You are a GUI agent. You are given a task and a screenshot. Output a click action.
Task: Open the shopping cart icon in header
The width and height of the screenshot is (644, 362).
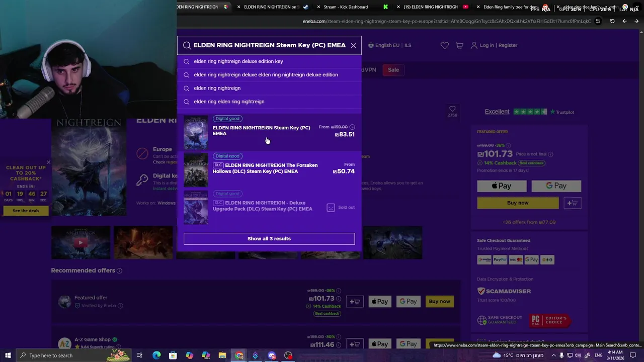pos(459,45)
